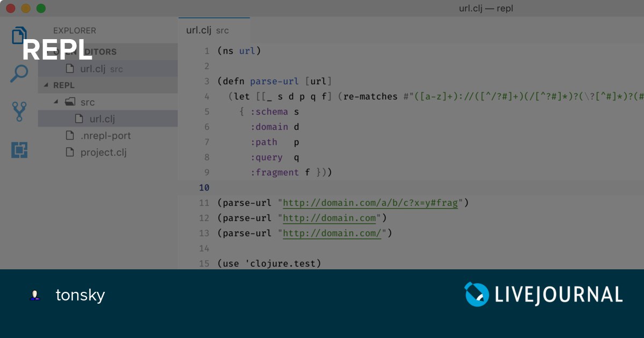644x338 pixels.
Task: Follow the http://domain.com/a/b/c?x=y#frag link
Action: point(370,203)
